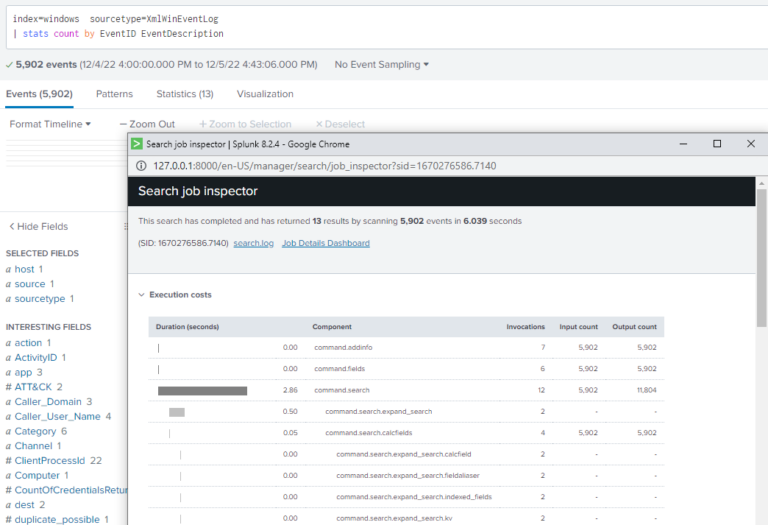Click in the search query input box
This screenshot has height=525, width=768.
pyautogui.click(x=387, y=26)
